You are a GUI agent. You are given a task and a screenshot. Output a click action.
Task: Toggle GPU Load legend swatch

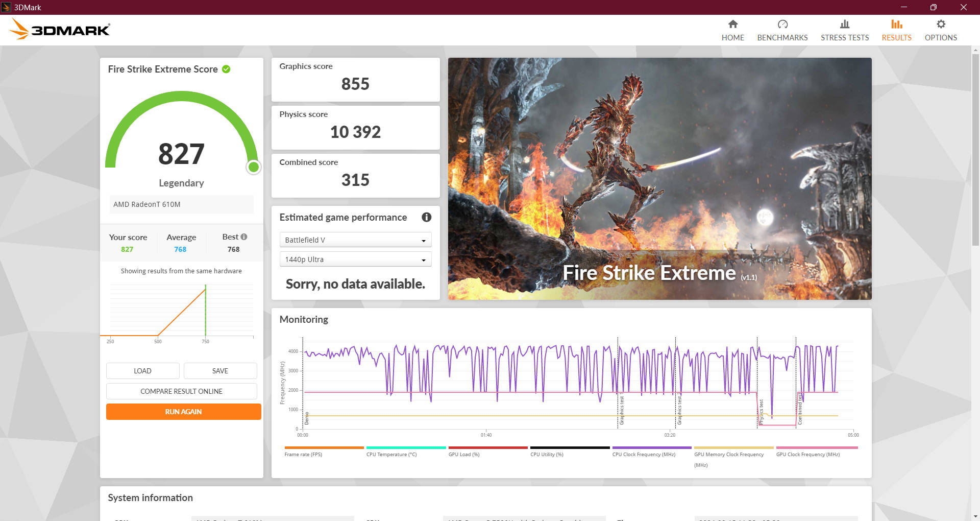pyautogui.click(x=488, y=448)
